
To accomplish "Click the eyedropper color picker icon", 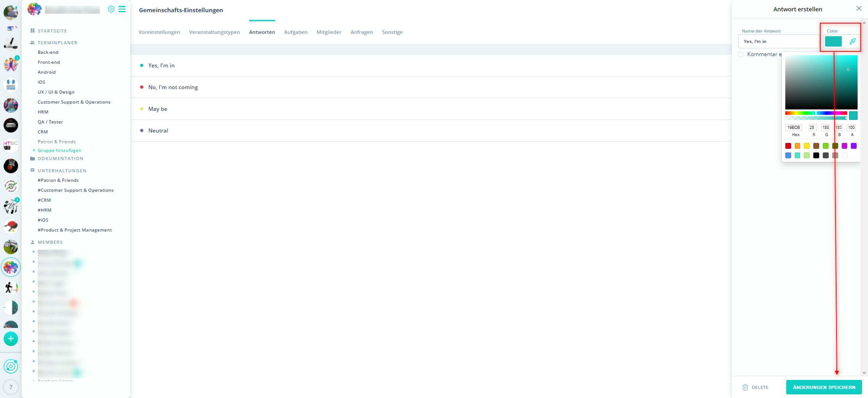I will [852, 41].
